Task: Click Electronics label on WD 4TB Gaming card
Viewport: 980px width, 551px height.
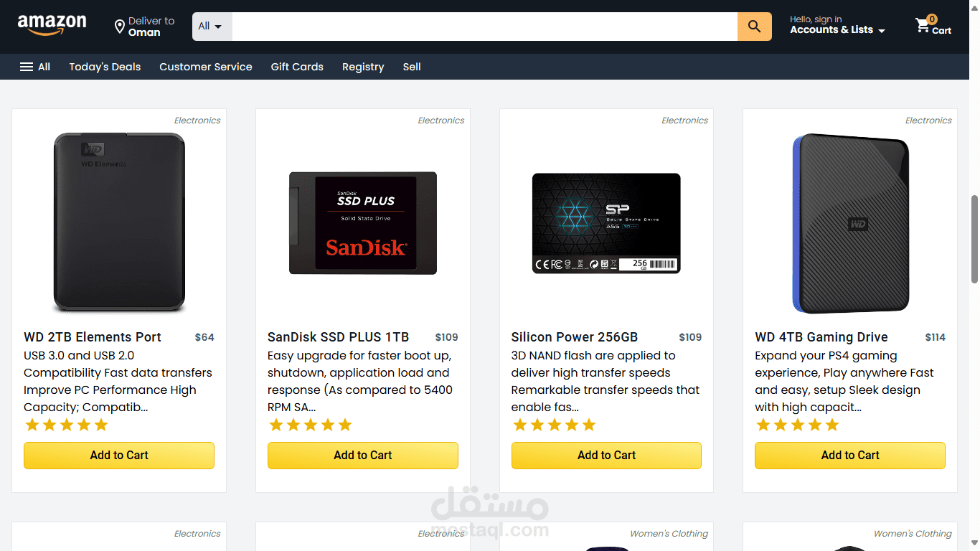Action: pos(928,121)
